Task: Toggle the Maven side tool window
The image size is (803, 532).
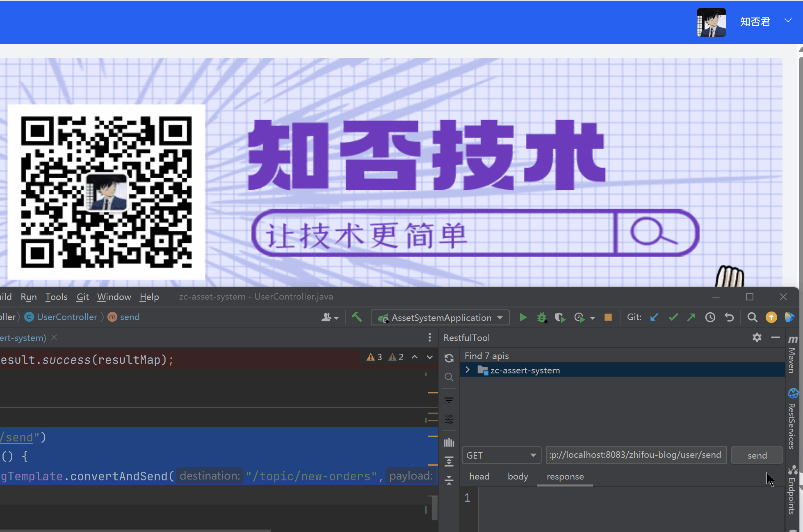Action: pyautogui.click(x=792, y=356)
